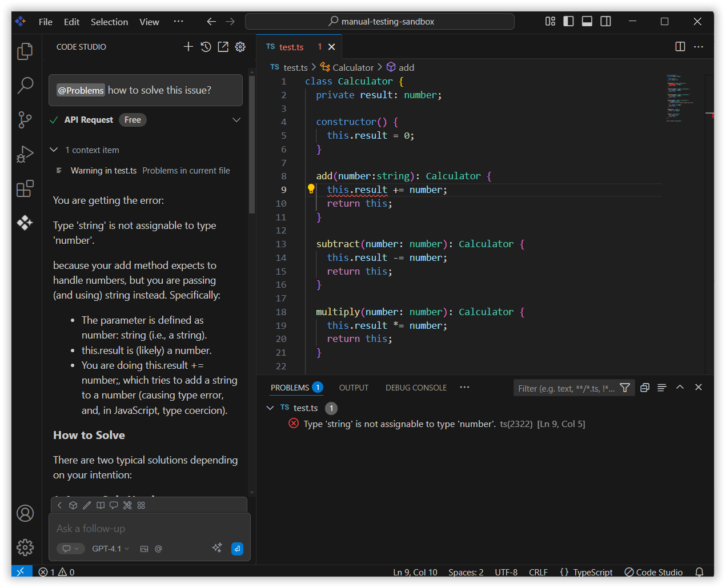
Task: Click the lightbulb quick fix icon
Action: tap(311, 189)
